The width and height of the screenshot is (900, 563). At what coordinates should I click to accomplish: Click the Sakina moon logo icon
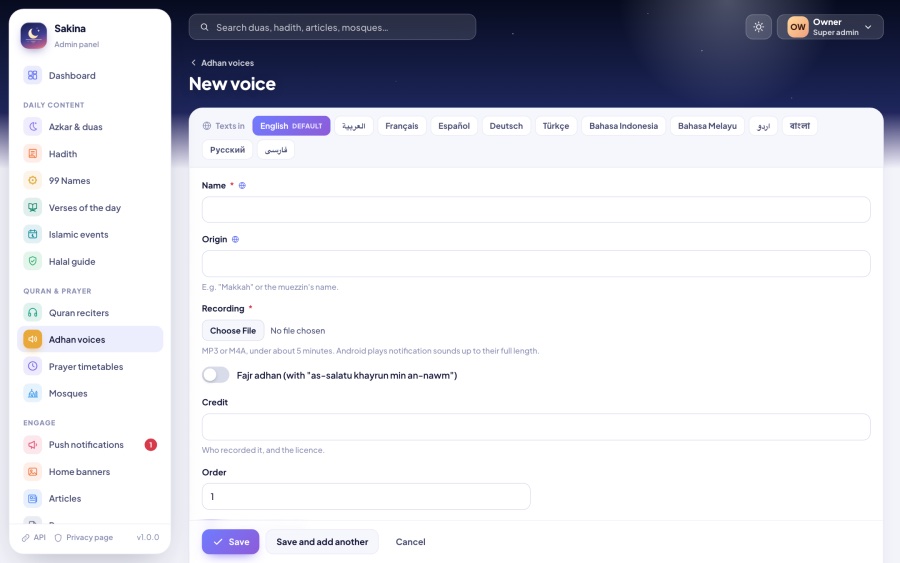[34, 36]
